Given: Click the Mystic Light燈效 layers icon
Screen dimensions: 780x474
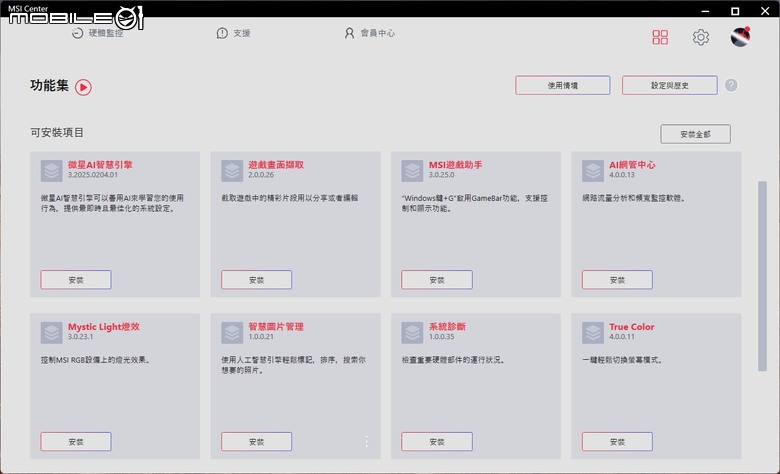Looking at the screenshot, I should pyautogui.click(x=52, y=333).
